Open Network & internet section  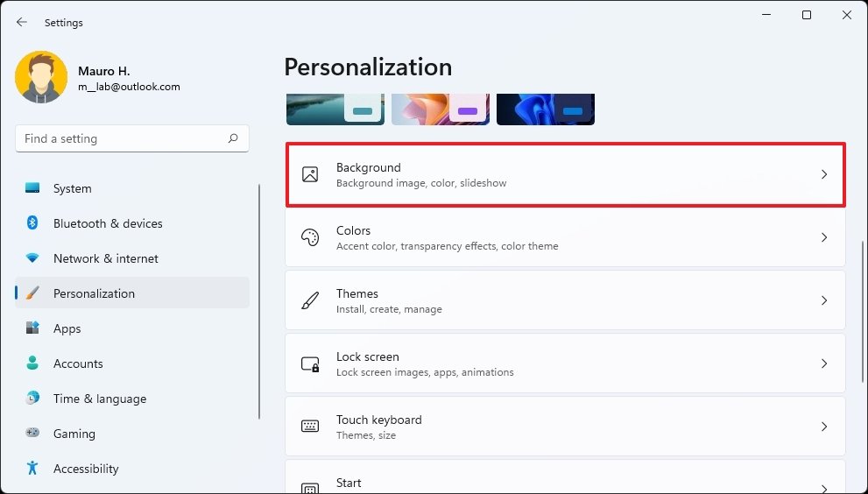tap(132, 258)
